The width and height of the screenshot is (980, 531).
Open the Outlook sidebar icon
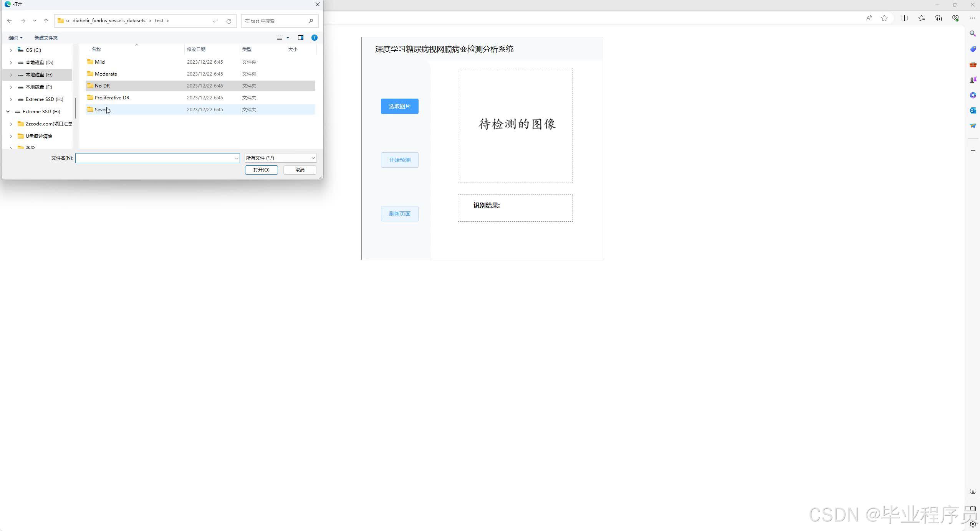click(x=973, y=110)
